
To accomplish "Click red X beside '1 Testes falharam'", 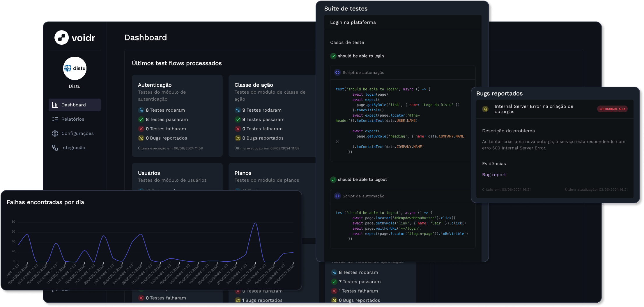I will tap(334, 291).
